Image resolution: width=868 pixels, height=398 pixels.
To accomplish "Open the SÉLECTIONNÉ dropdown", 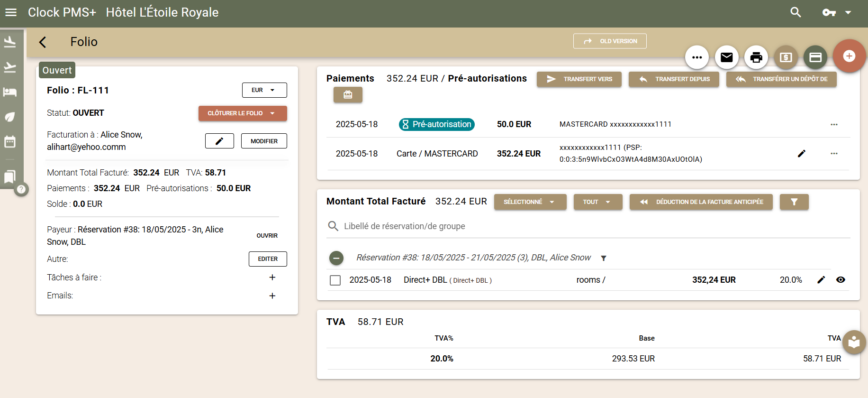I will (530, 202).
